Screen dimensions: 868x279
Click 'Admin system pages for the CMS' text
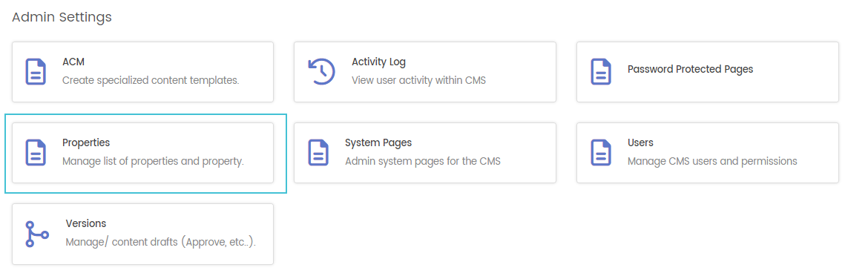(x=422, y=162)
